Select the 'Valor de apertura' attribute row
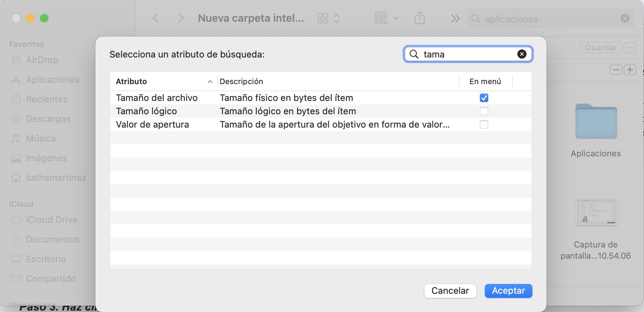Viewport: 644px width, 312px height. tap(321, 124)
